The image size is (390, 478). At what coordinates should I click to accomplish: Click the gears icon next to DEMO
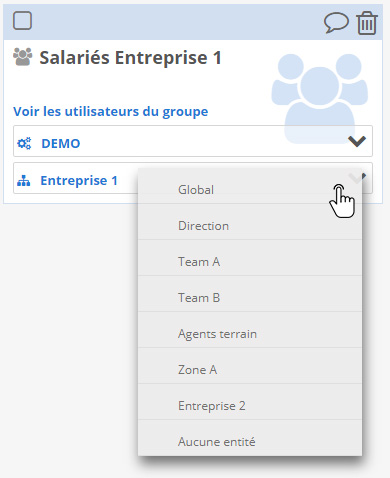[x=24, y=143]
